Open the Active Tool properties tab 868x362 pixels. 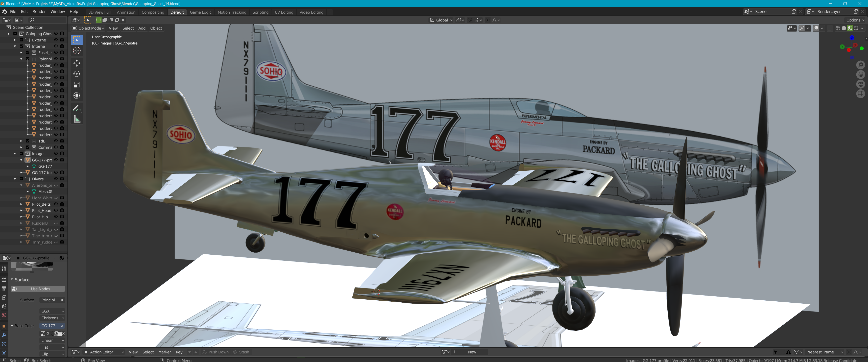tap(4, 269)
